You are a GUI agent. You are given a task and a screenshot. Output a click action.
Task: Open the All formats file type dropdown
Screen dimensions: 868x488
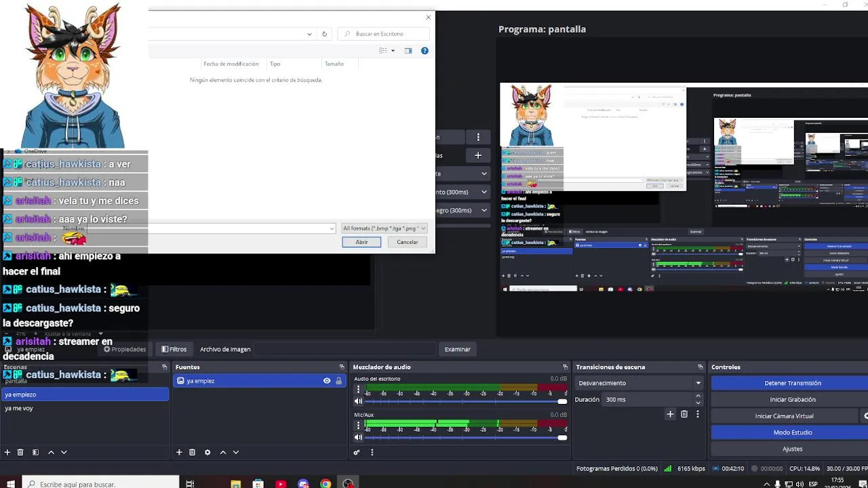pos(384,228)
